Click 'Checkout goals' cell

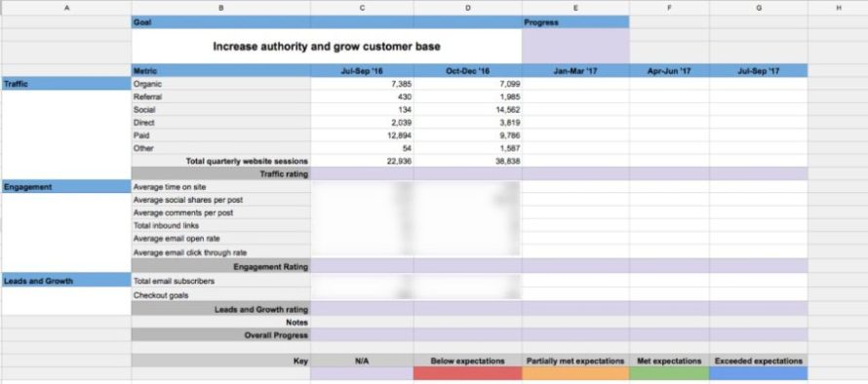[220, 295]
